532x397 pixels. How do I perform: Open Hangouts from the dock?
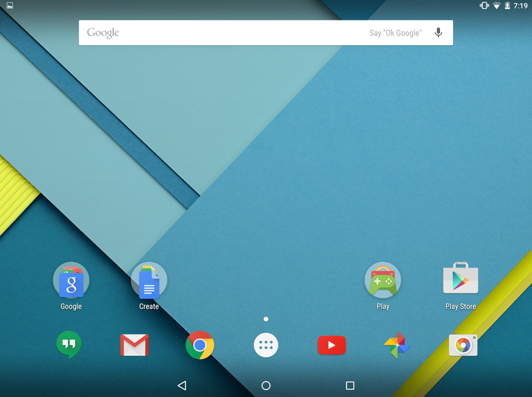click(69, 345)
